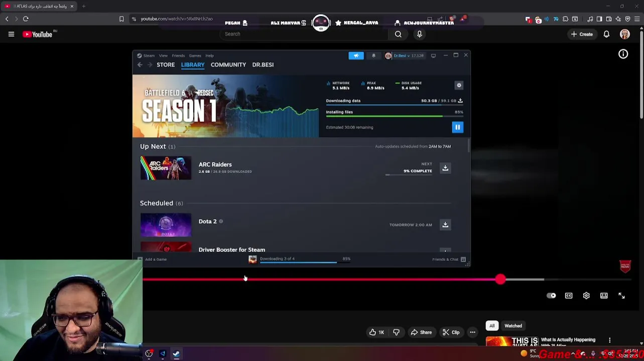The height and width of the screenshot is (361, 644).
Task: Toggle YouTube autoplay switch
Action: (x=551, y=296)
